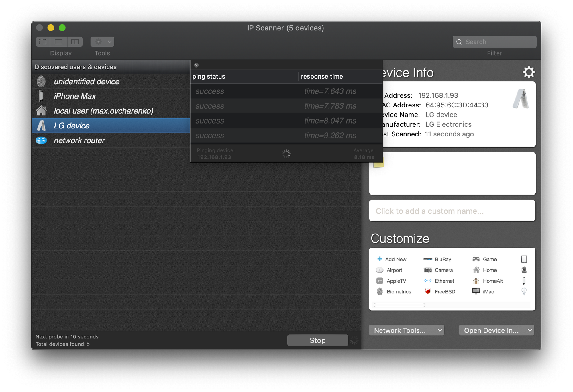This screenshot has height=392, width=573.
Task: Open the Tools gear dropdown
Action: [x=102, y=42]
